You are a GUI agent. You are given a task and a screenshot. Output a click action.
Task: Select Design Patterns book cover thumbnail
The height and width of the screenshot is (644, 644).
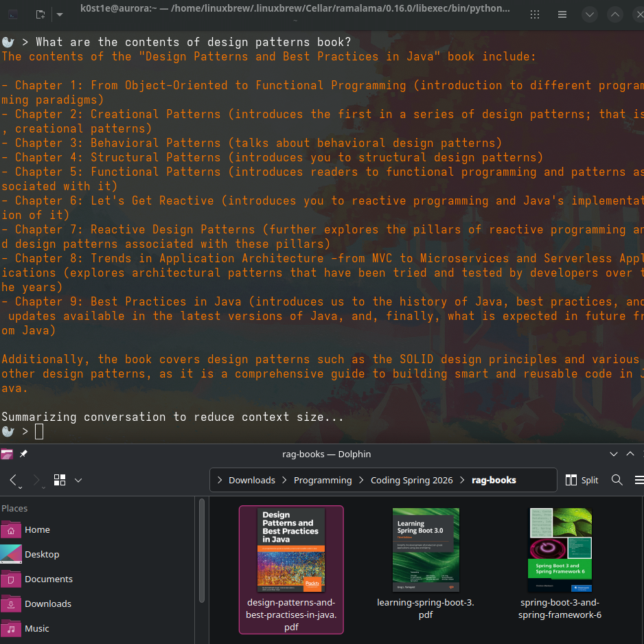click(x=291, y=550)
